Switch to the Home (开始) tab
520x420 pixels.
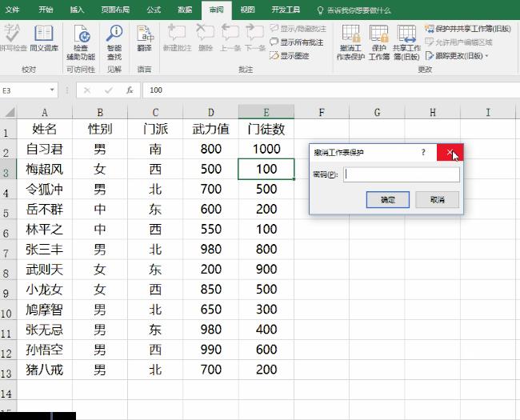[46, 10]
